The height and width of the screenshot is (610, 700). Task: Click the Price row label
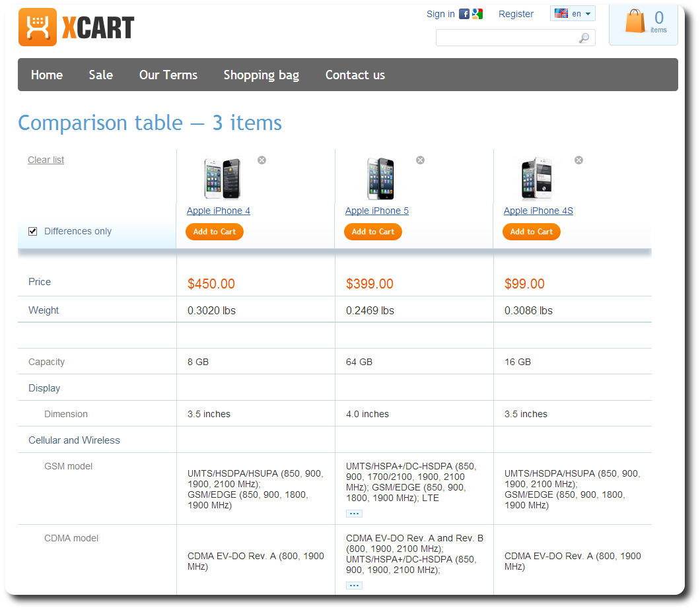click(40, 282)
